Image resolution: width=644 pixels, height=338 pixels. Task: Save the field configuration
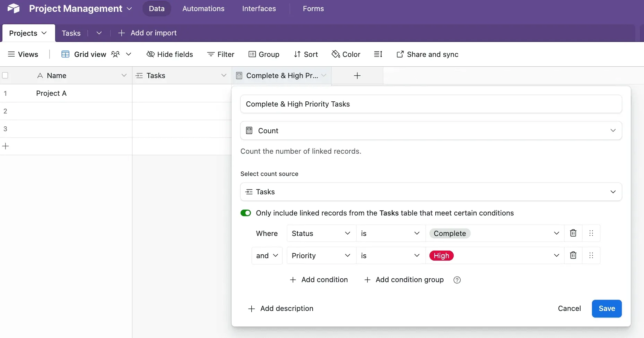(607, 309)
